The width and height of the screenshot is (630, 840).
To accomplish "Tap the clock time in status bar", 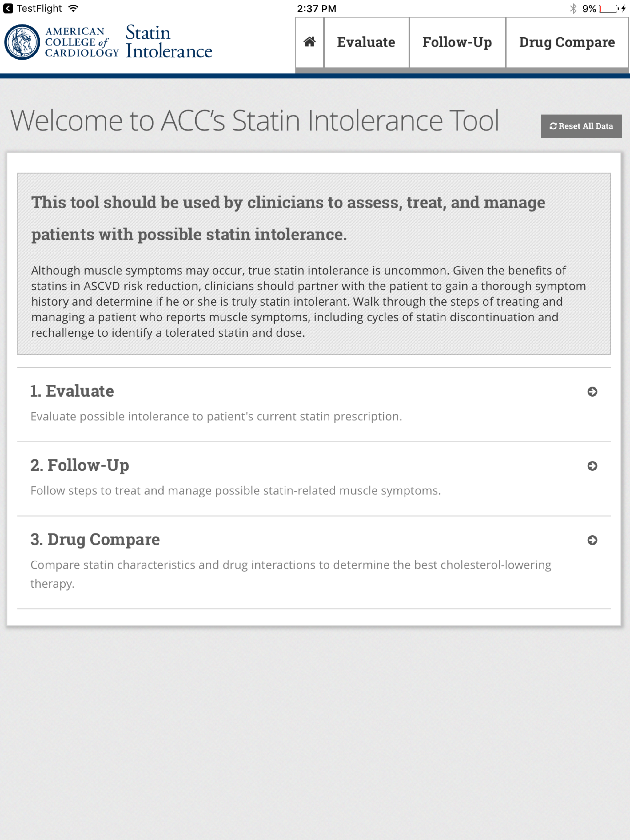I will [317, 8].
